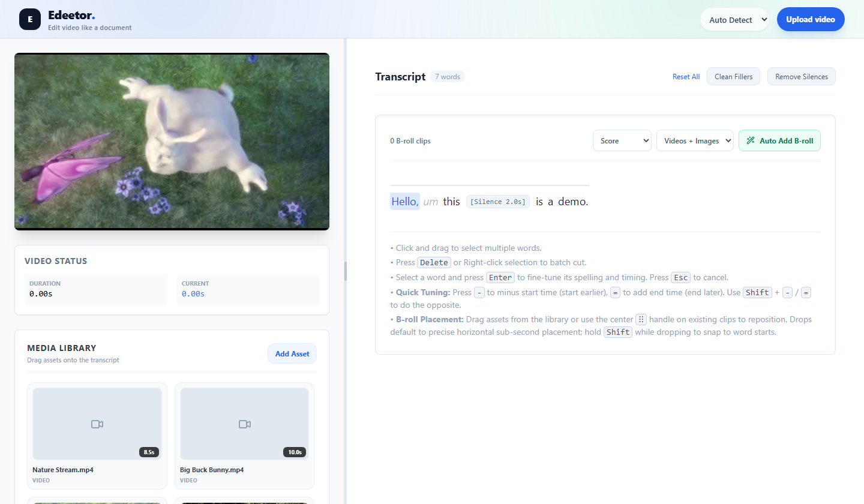
Task: Click the Edeetor E logo icon
Action: (x=30, y=19)
